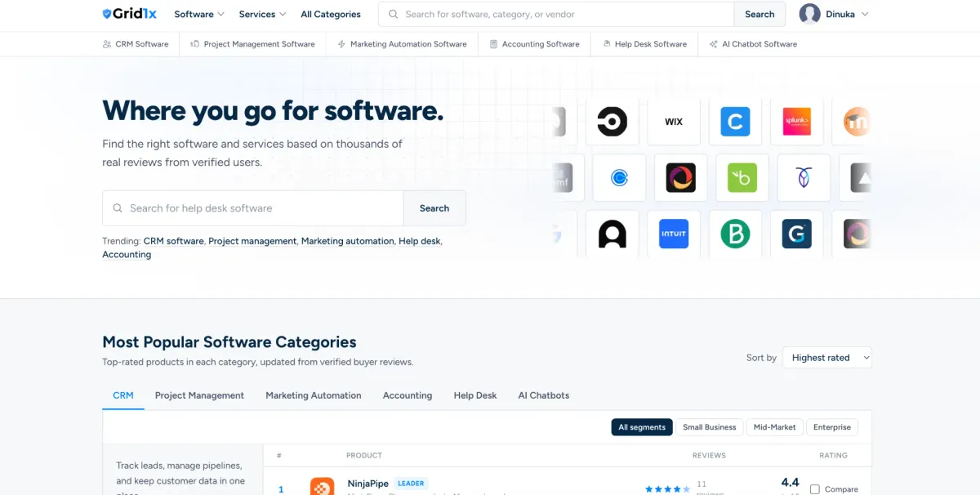Switch to the Help Desk tab
The height and width of the screenshot is (495, 980).
[x=475, y=395]
